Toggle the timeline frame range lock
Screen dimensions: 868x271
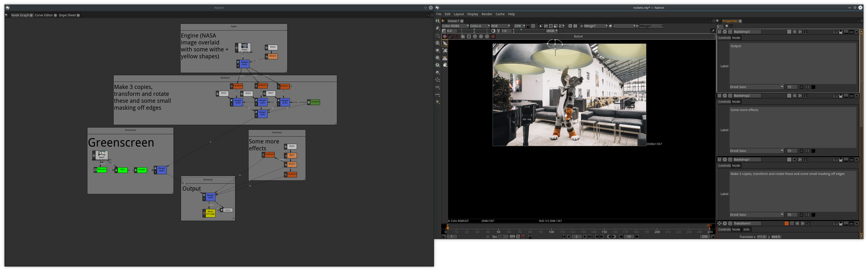point(530,237)
